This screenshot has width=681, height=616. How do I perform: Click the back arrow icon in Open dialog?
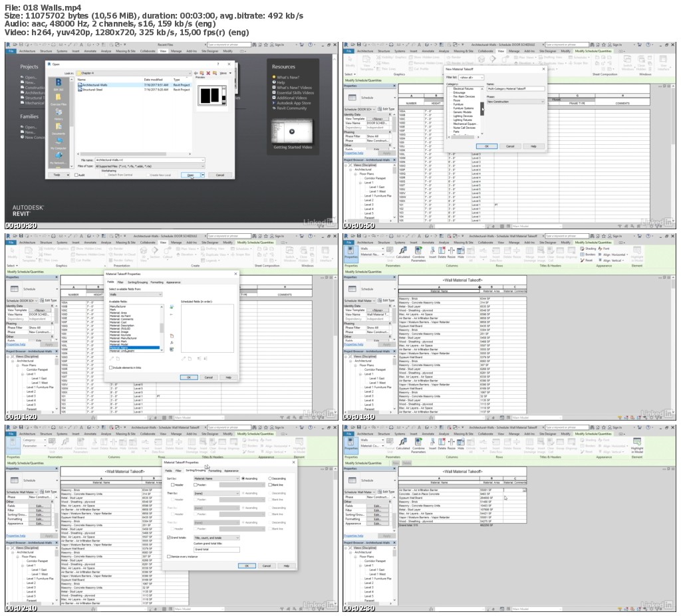coord(196,73)
